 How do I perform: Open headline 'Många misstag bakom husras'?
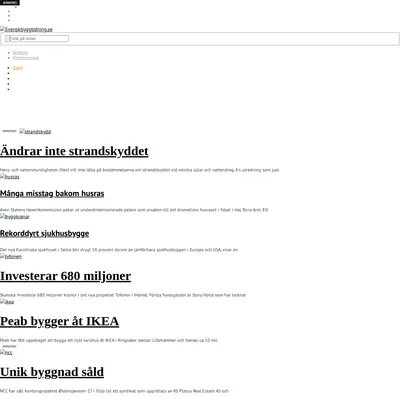(x=52, y=193)
